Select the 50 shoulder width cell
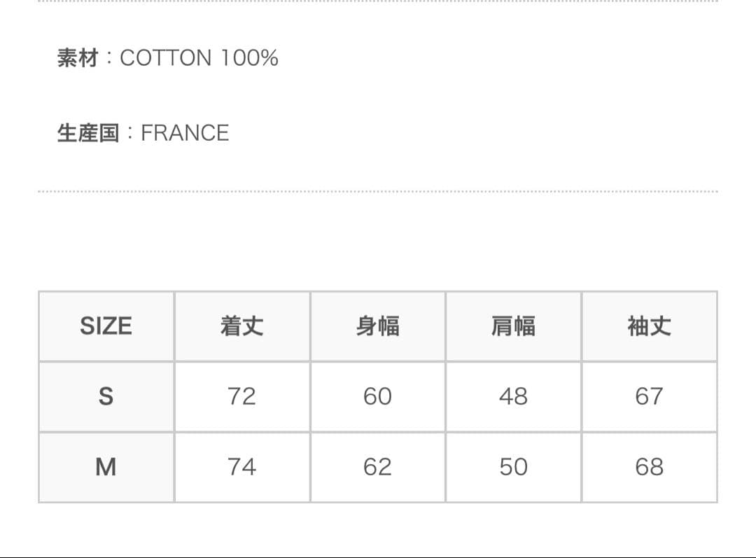756x558 pixels. 513,467
